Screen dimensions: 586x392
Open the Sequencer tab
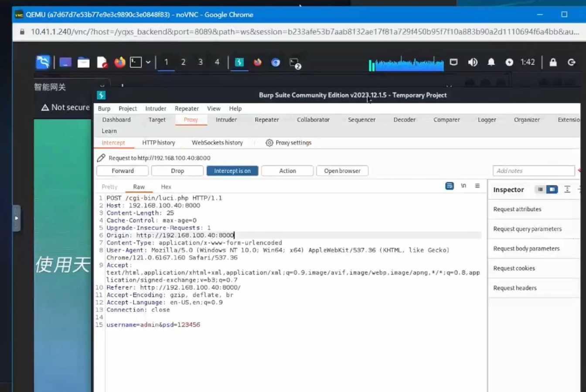click(361, 120)
